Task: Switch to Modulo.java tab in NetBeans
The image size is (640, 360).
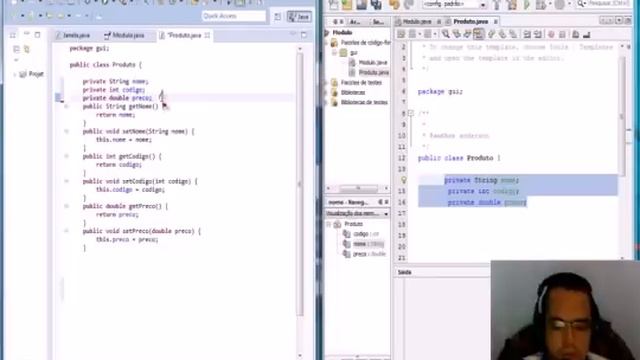Action: click(x=416, y=22)
